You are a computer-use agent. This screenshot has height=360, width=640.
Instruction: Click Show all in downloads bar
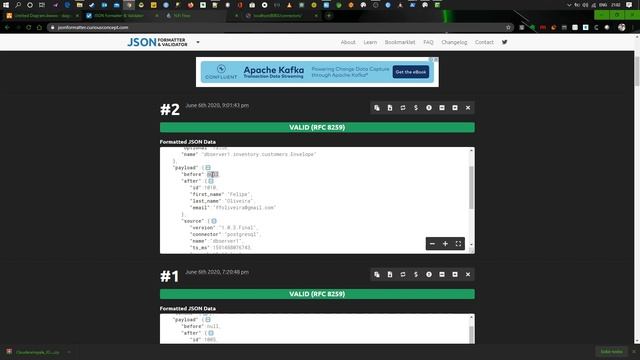pos(611,351)
